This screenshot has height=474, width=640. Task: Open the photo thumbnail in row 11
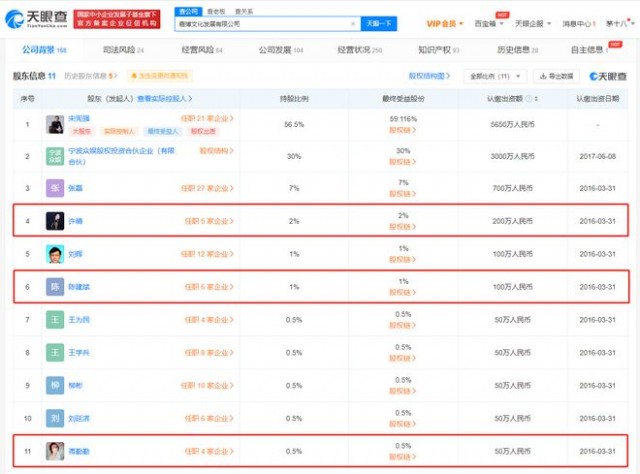55,452
